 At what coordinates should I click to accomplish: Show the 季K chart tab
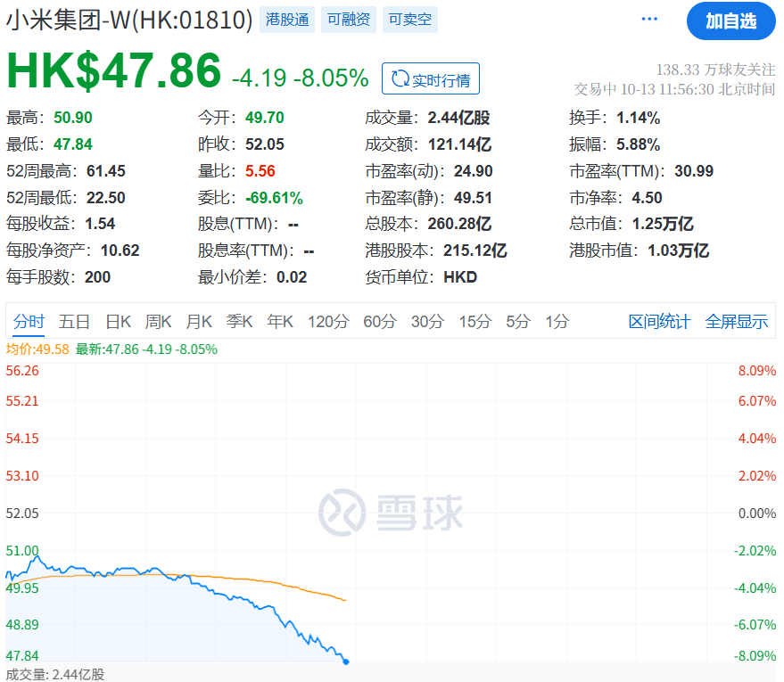point(239,322)
